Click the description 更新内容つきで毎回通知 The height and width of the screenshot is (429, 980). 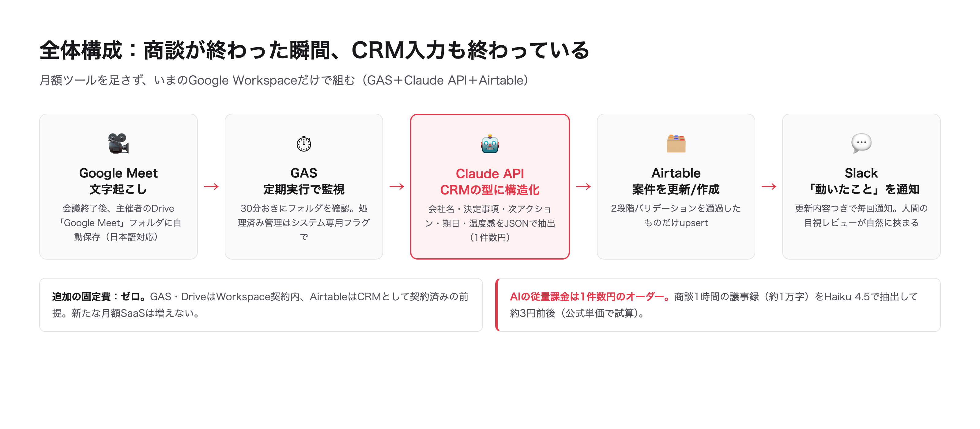click(x=861, y=215)
